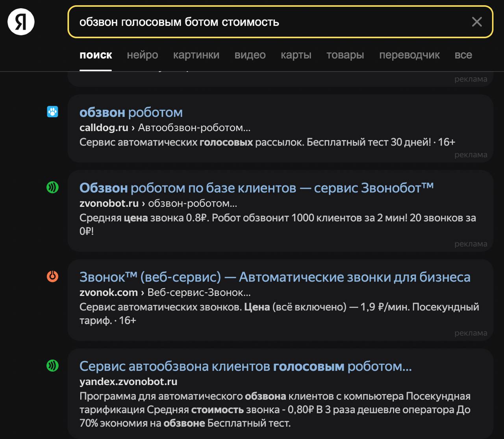This screenshot has width=504, height=439.
Task: Open Сервис автообзвона клиентов голосовым роботом link
Action: (246, 367)
